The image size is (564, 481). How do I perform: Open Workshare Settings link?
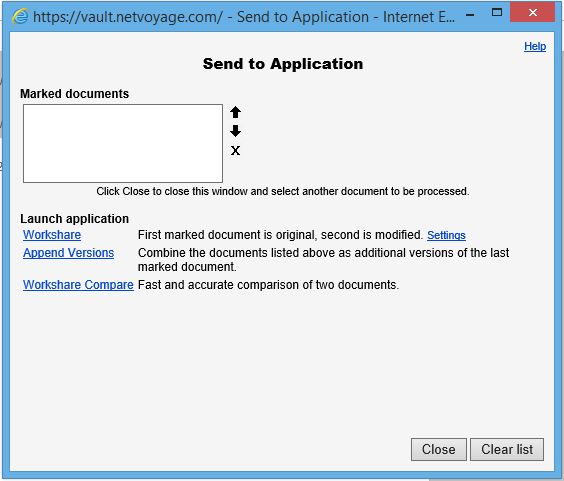[446, 235]
